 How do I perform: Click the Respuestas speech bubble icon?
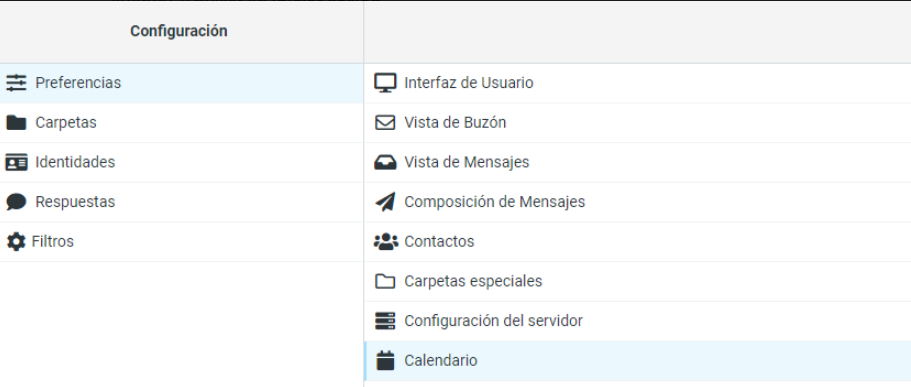pos(16,202)
